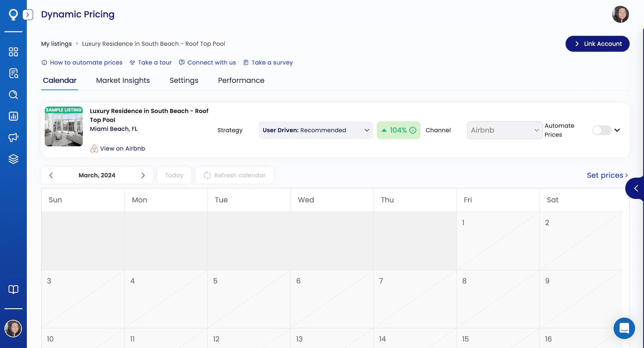View analytics via the bar chart sidebar icon
Image resolution: width=644 pixels, height=348 pixels.
13,116
